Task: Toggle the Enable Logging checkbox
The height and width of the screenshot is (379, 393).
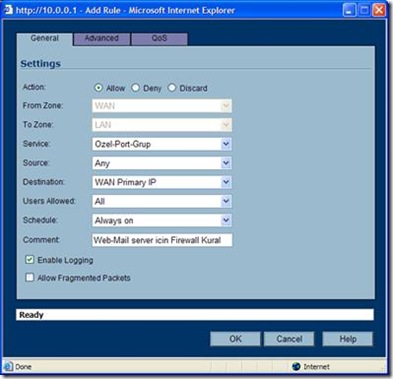Action: (30, 260)
